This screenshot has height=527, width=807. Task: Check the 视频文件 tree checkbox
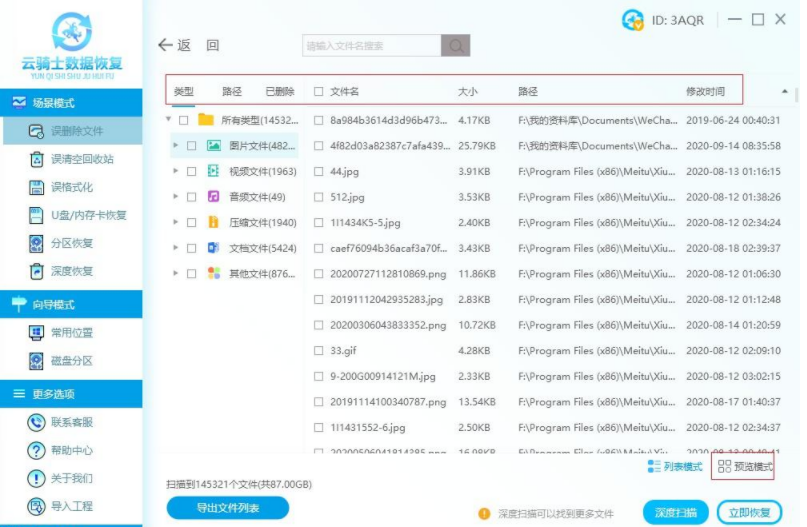(191, 171)
